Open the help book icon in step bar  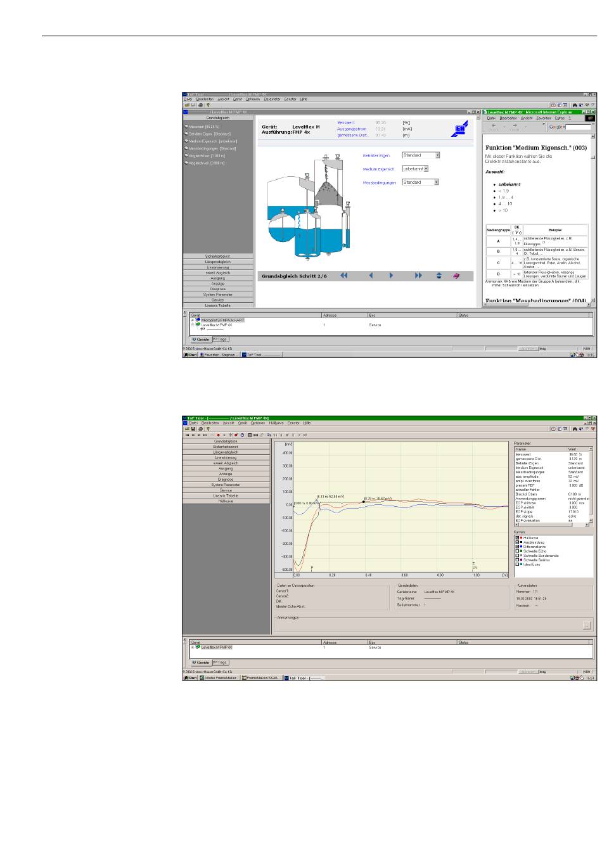(x=456, y=276)
